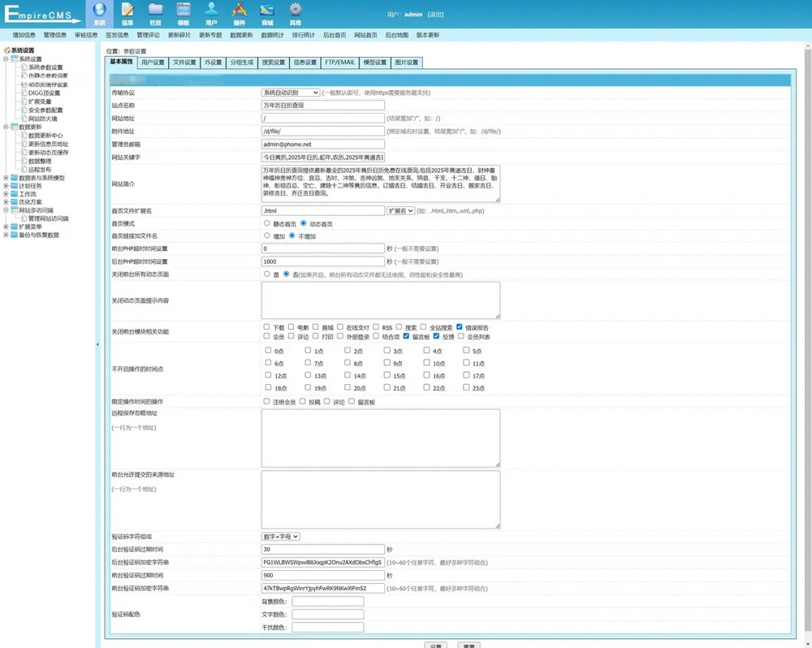Switch to the FTP/EMAIL tab

(339, 63)
